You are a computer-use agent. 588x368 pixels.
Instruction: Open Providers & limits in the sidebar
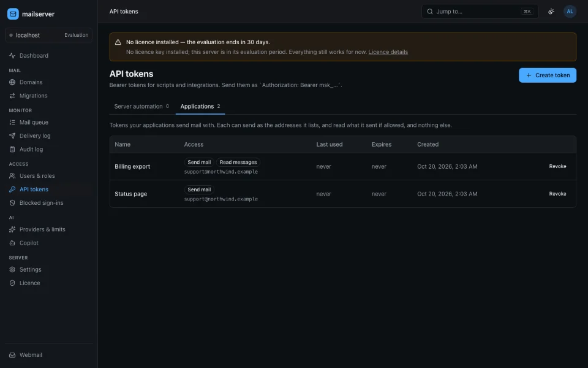49,229
